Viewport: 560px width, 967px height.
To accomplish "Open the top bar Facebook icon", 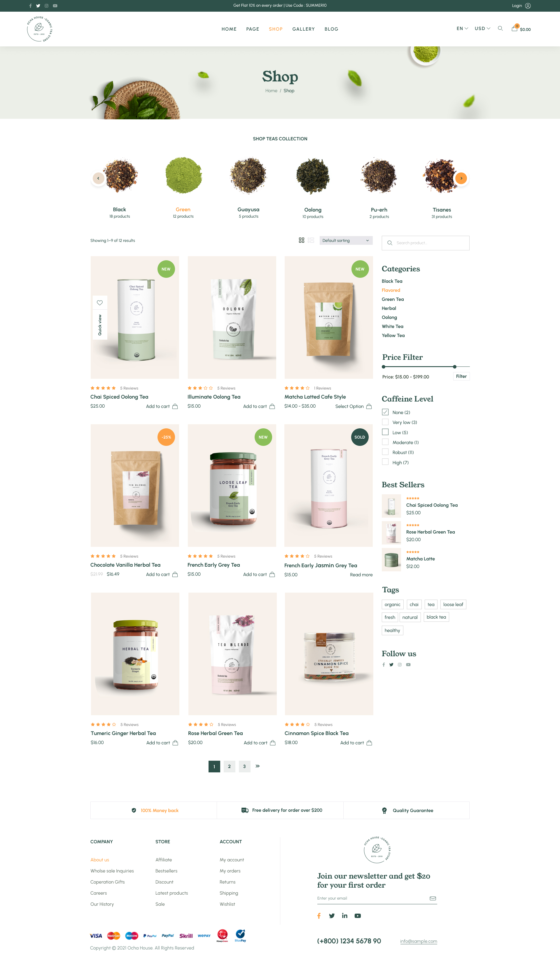I will (x=30, y=6).
